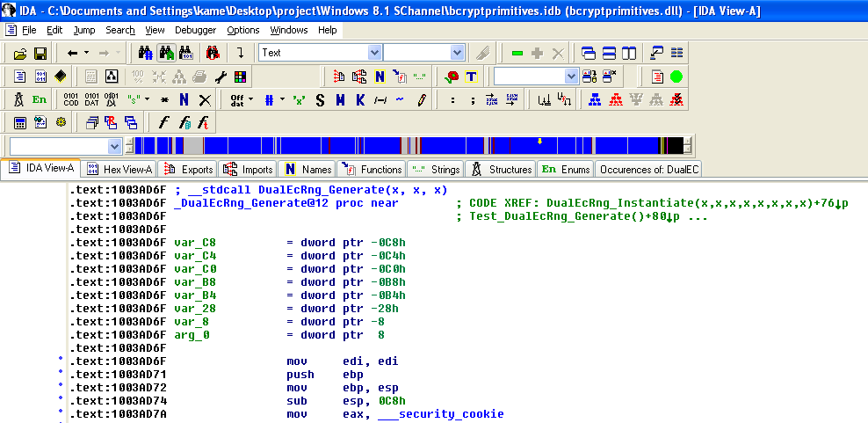Screen dimensions: 868x423
Task: Click the color palette grid icon
Action: (x=240, y=77)
